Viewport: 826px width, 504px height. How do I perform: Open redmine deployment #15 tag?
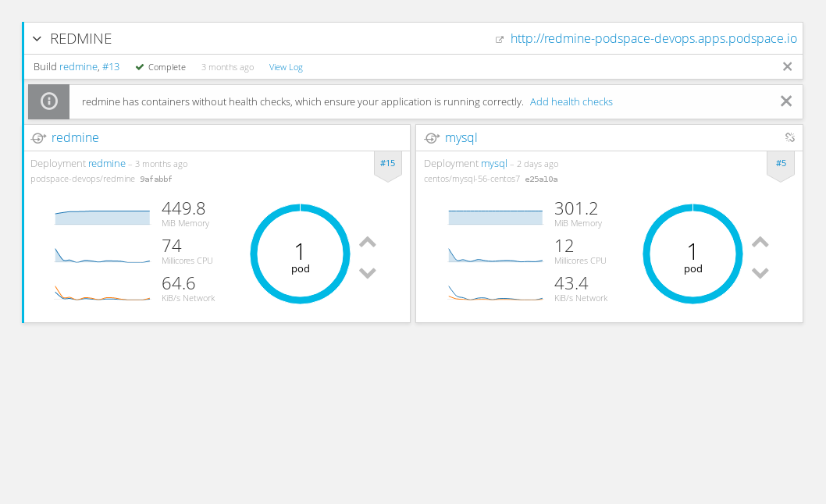[x=388, y=163]
